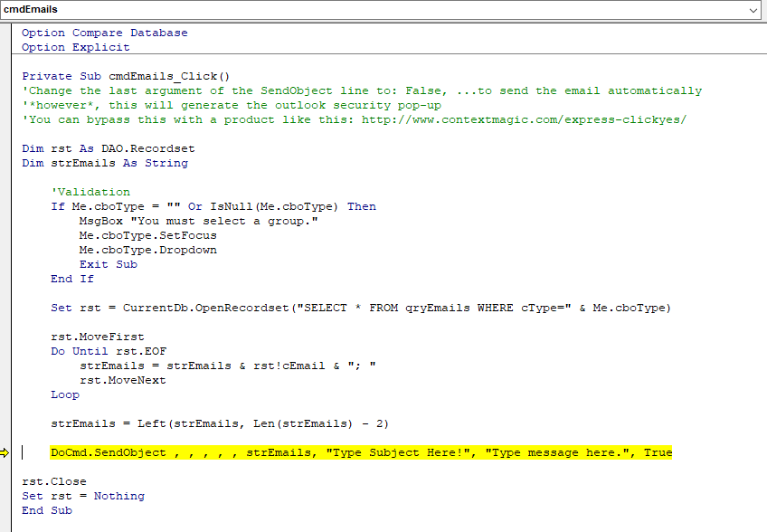767x532 pixels.
Task: Click the 'If Me.cboType' condition line
Action: [213, 206]
